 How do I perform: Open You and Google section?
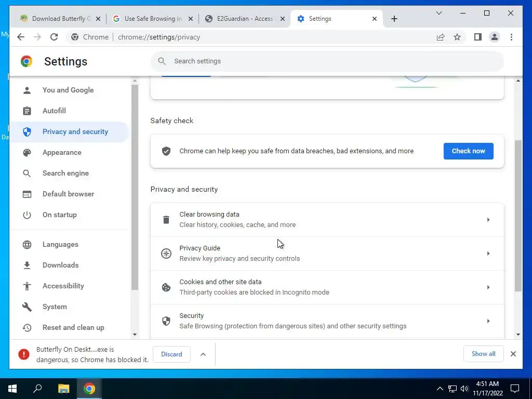pyautogui.click(x=70, y=90)
